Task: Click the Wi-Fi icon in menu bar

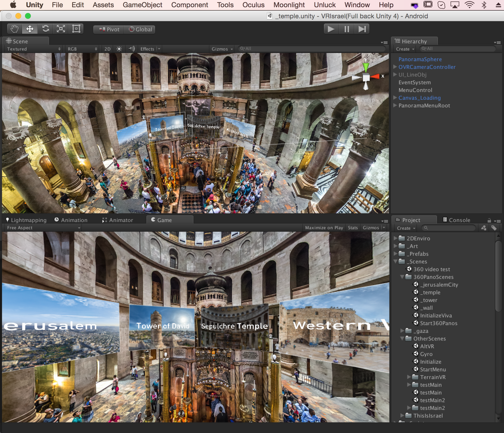Action: point(469,5)
